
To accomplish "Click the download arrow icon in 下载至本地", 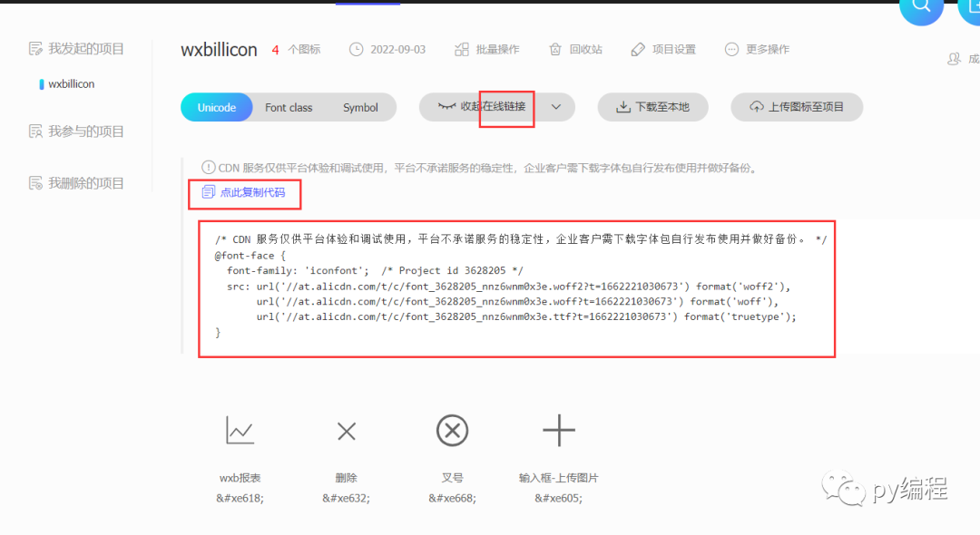I will 623,107.
